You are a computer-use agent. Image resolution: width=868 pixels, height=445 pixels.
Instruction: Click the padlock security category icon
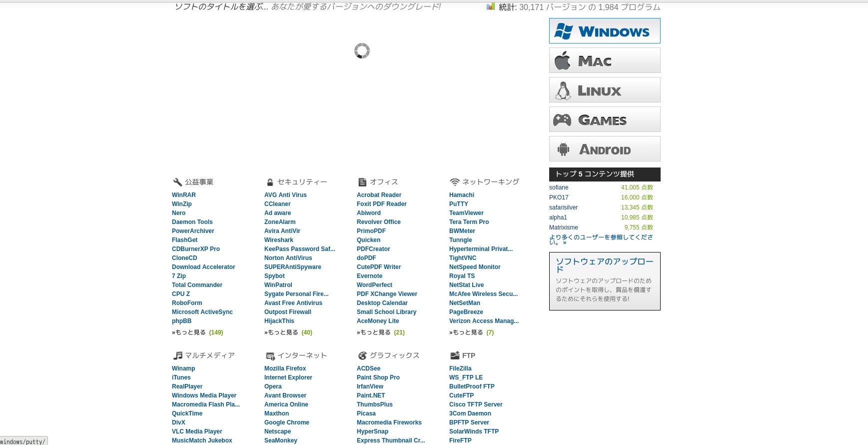pos(270,182)
